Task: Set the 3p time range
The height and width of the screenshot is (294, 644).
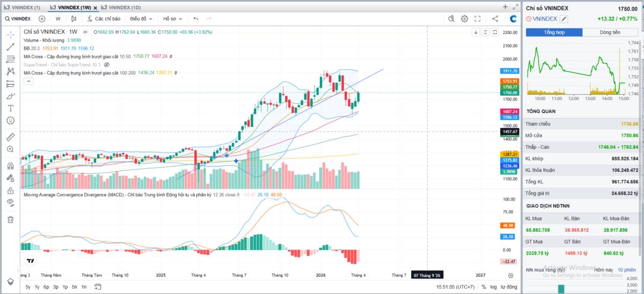Action: click(56, 287)
